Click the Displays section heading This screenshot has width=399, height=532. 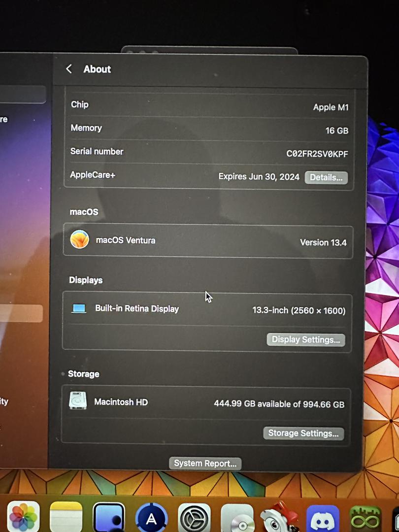click(86, 280)
